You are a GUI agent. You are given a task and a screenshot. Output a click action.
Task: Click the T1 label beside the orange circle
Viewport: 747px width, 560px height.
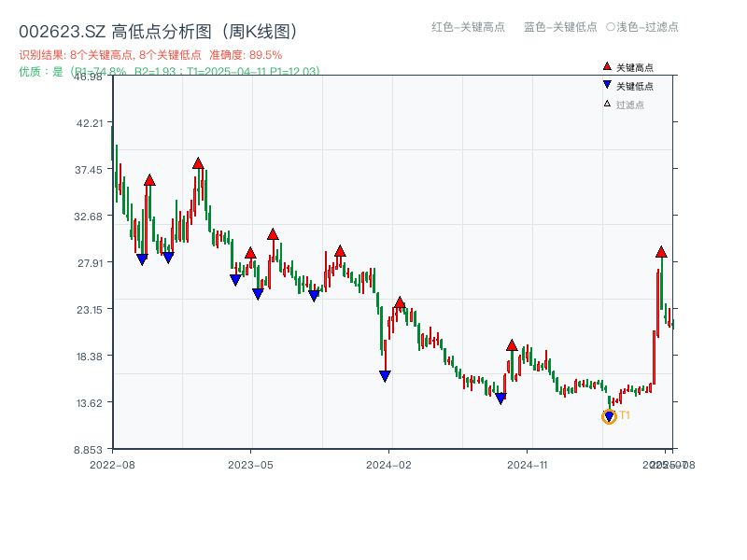[624, 416]
